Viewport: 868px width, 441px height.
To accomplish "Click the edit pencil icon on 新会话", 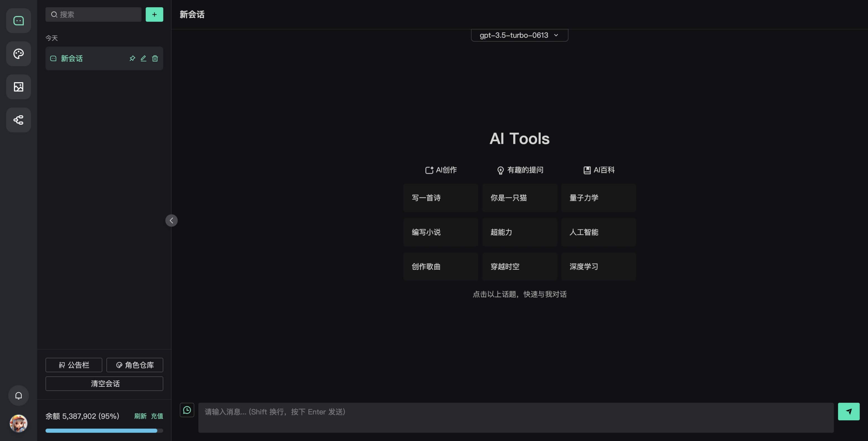I will [x=144, y=58].
